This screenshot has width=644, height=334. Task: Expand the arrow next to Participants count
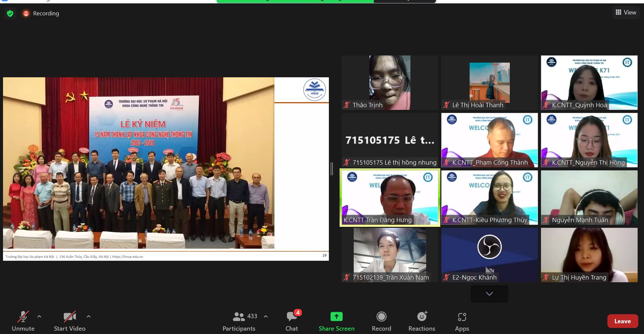click(x=266, y=317)
